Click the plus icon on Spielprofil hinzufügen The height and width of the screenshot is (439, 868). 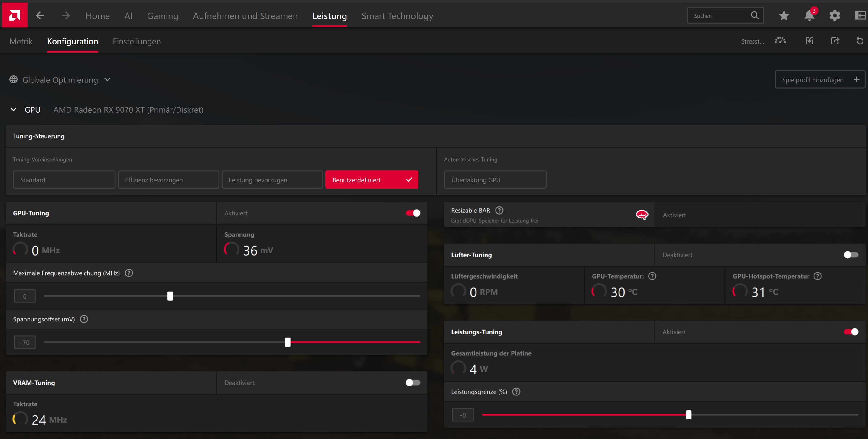click(856, 79)
